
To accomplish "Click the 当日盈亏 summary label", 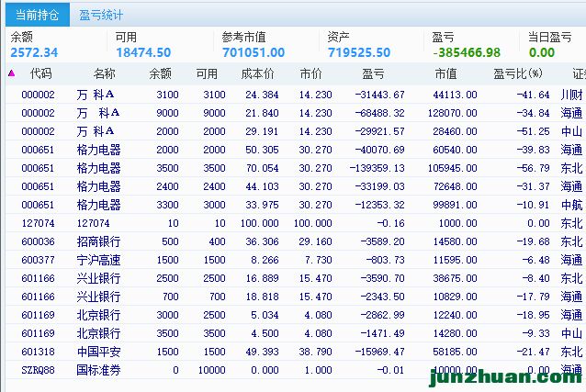I will (x=550, y=37).
